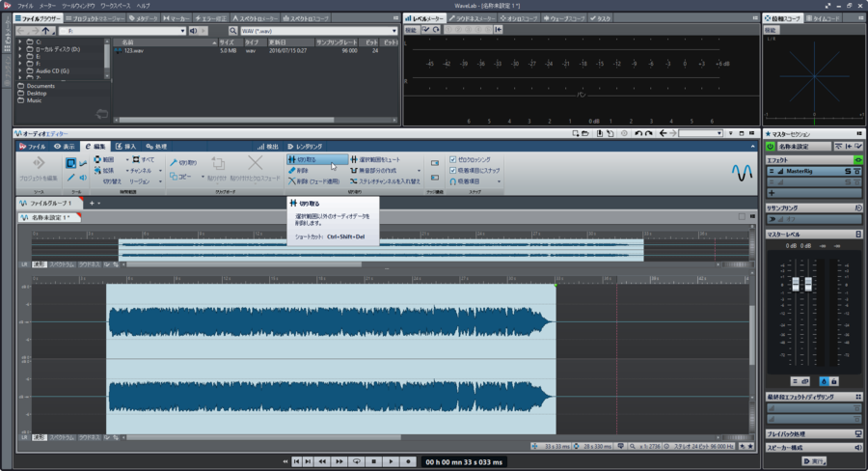Screen dimensions: 868x471
Task: Click the rewind button in transport
Action: [x=322, y=461]
